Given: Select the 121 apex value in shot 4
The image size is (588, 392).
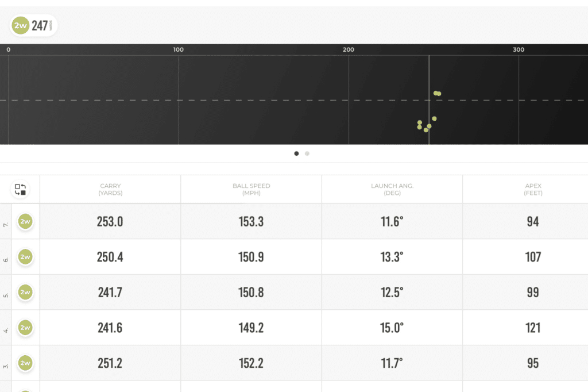Looking at the screenshot, I should point(532,328).
